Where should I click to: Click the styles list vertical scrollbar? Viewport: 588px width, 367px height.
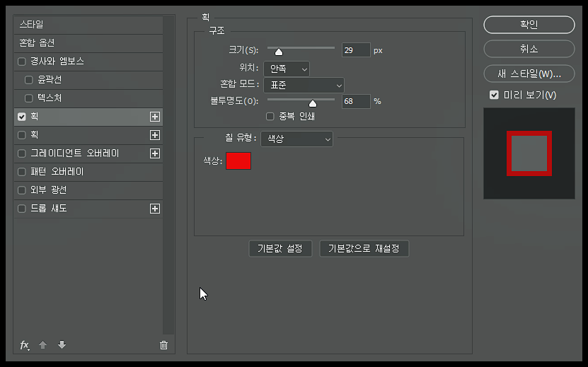point(168,175)
